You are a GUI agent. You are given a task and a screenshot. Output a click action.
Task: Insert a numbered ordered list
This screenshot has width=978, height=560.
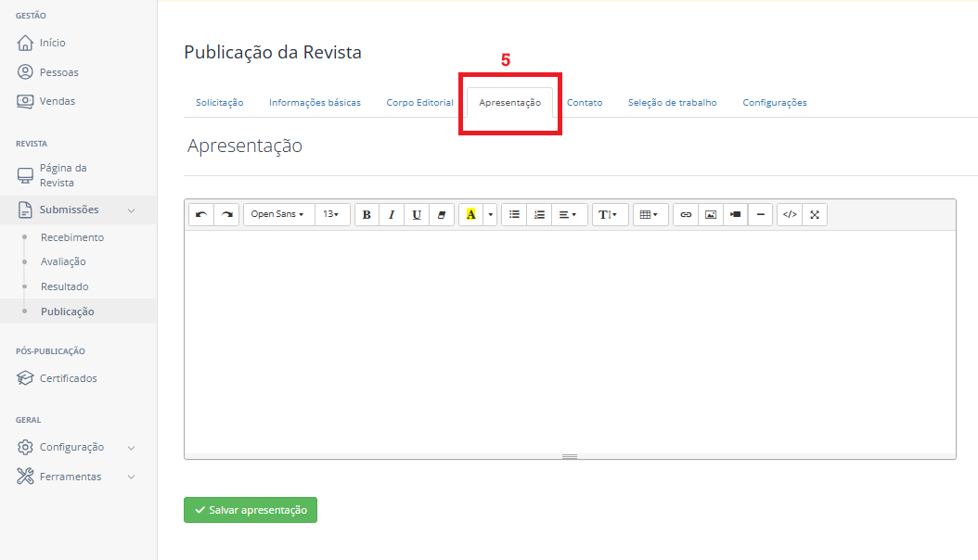coord(539,214)
